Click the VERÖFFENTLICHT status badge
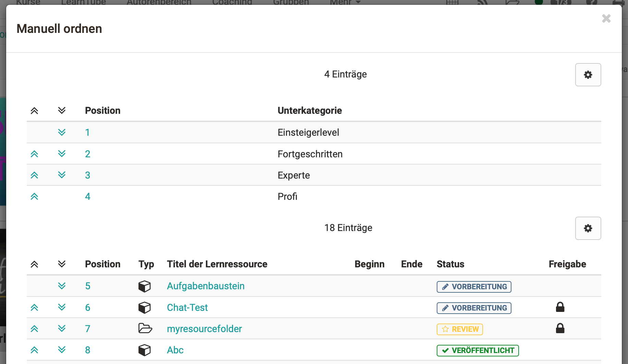This screenshot has width=628, height=364. pyautogui.click(x=478, y=350)
